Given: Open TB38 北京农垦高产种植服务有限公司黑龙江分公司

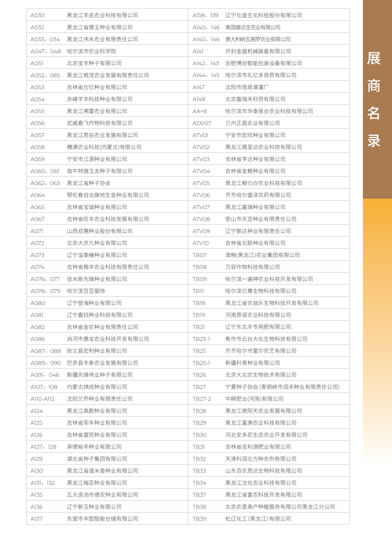Looking at the screenshot, I should [269, 506].
